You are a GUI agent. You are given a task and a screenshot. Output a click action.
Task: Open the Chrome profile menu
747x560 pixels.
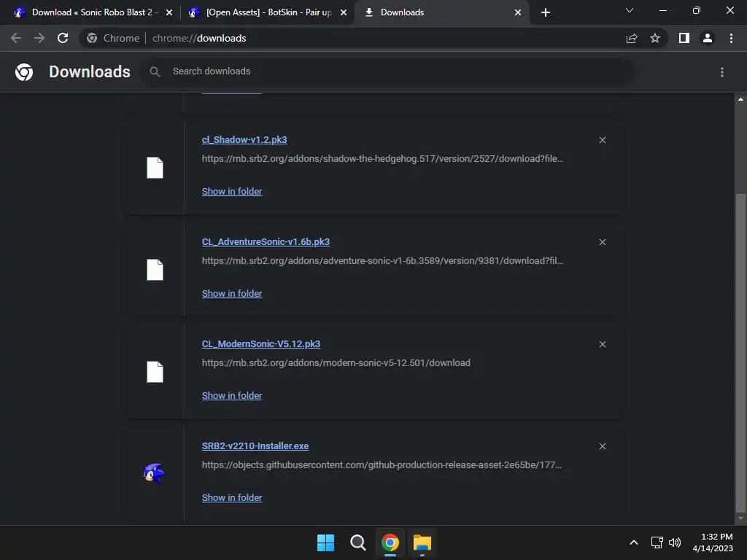coord(708,38)
